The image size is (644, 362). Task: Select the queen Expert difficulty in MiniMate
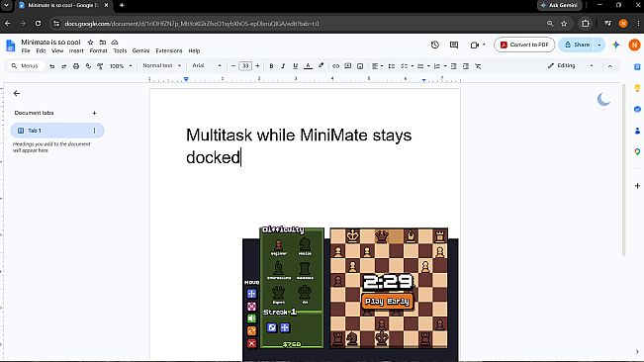[x=278, y=295]
